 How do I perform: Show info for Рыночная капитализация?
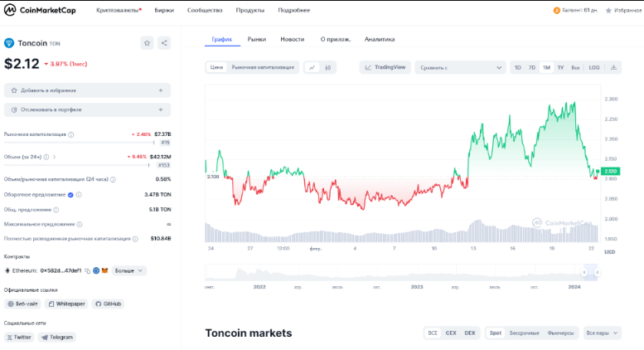71,134
